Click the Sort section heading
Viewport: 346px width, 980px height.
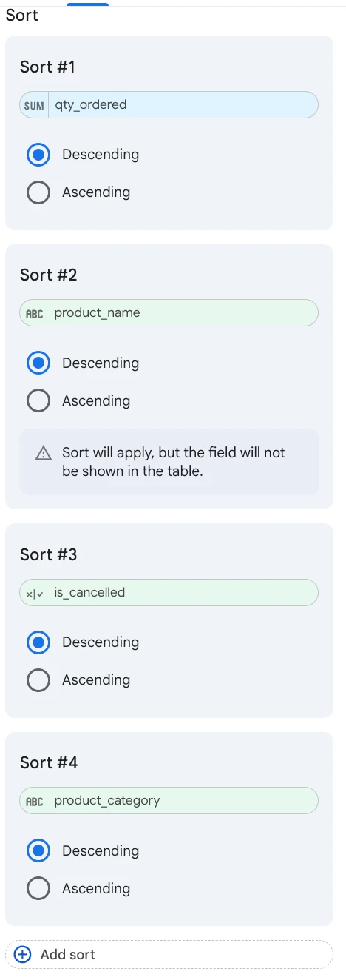[21, 16]
